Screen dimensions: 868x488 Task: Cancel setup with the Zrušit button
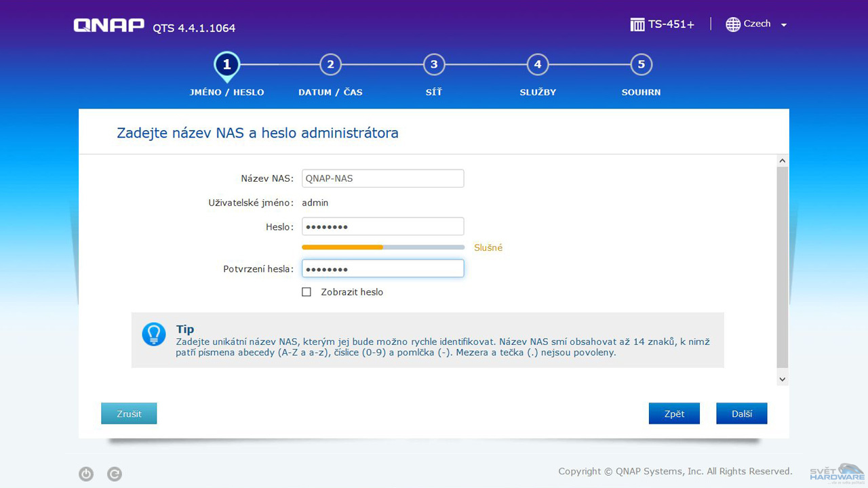click(129, 413)
